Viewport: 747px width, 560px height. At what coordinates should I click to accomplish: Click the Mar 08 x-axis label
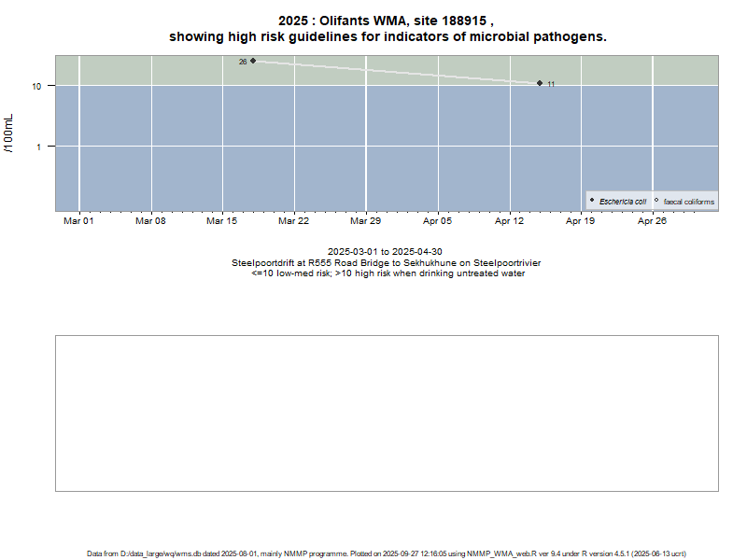(150, 221)
